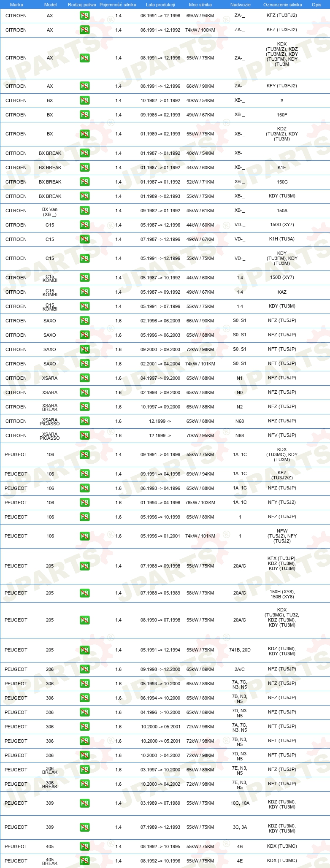The height and width of the screenshot is (868, 330).
Task: Select the "09.1985 -> 02.1993" production years cell
Action: coord(160,115)
